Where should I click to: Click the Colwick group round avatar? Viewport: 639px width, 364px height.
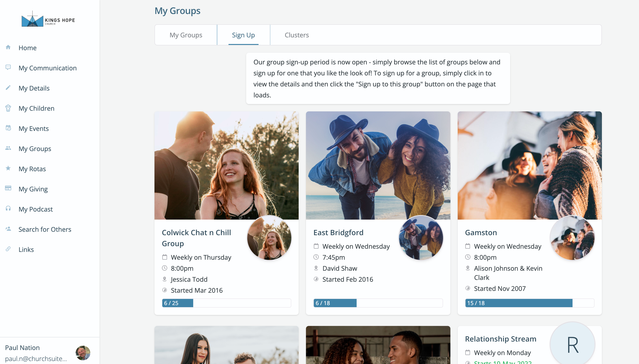click(269, 238)
